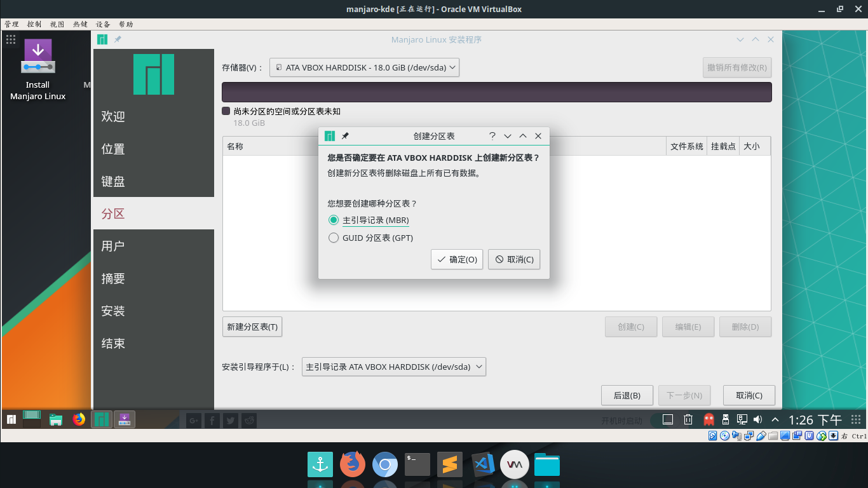Click the ? help button in 创建分区表 dialog
Image resolution: width=868 pixels, height=488 pixels.
492,136
